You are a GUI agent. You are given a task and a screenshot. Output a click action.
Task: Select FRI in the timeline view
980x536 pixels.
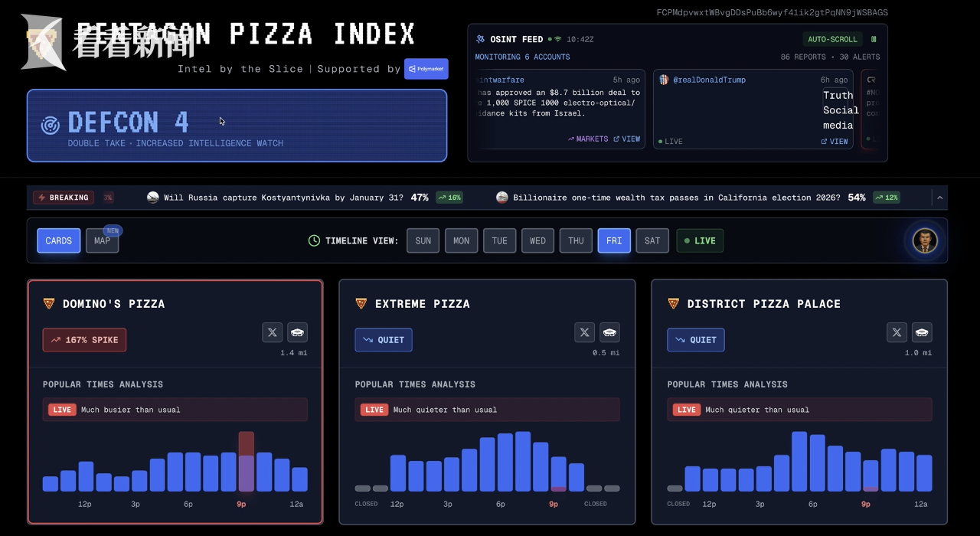click(614, 241)
